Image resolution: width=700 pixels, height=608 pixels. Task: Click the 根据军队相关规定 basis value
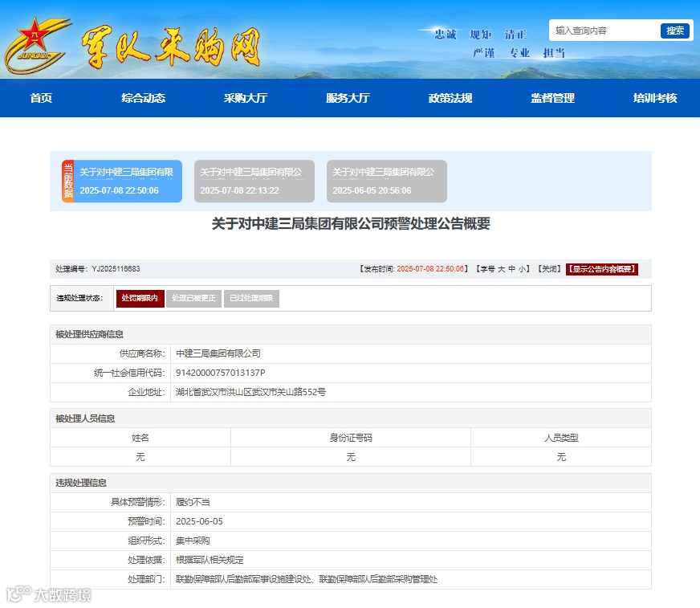point(210,560)
